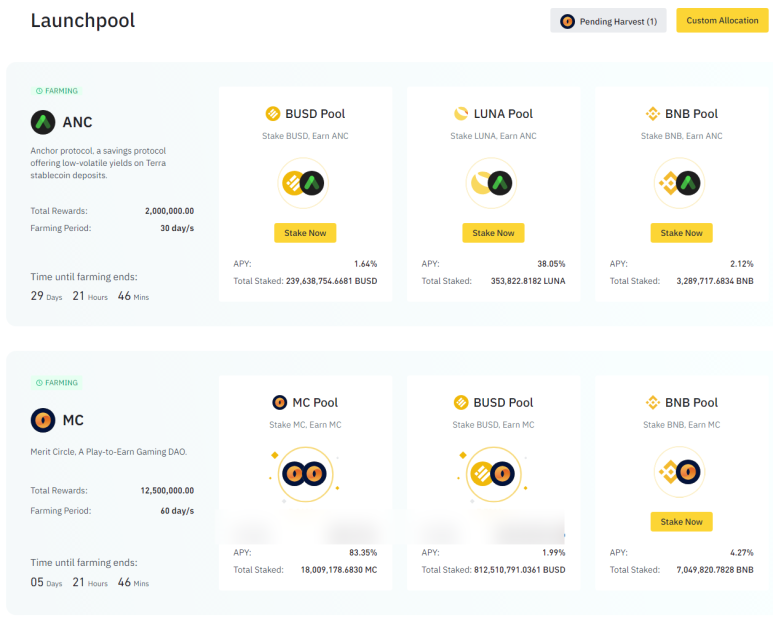773x620 pixels.
Task: Click the Anchor protocol description text
Action: (x=98, y=163)
